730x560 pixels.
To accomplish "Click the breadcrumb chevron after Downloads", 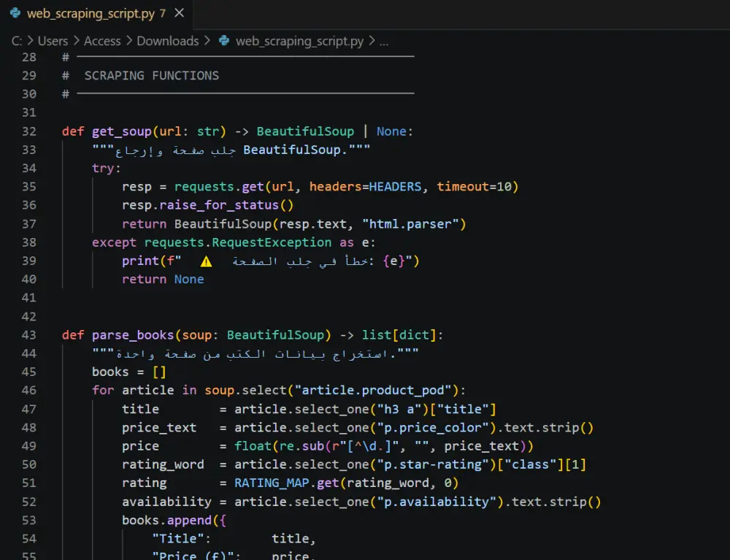I will tap(207, 41).
